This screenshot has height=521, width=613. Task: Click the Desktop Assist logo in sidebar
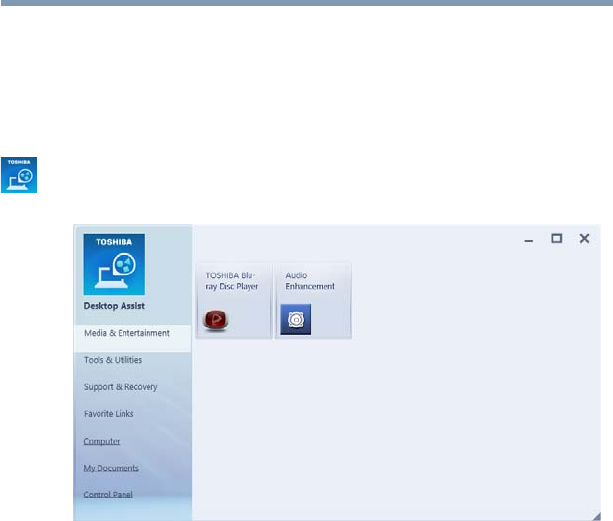[114, 265]
